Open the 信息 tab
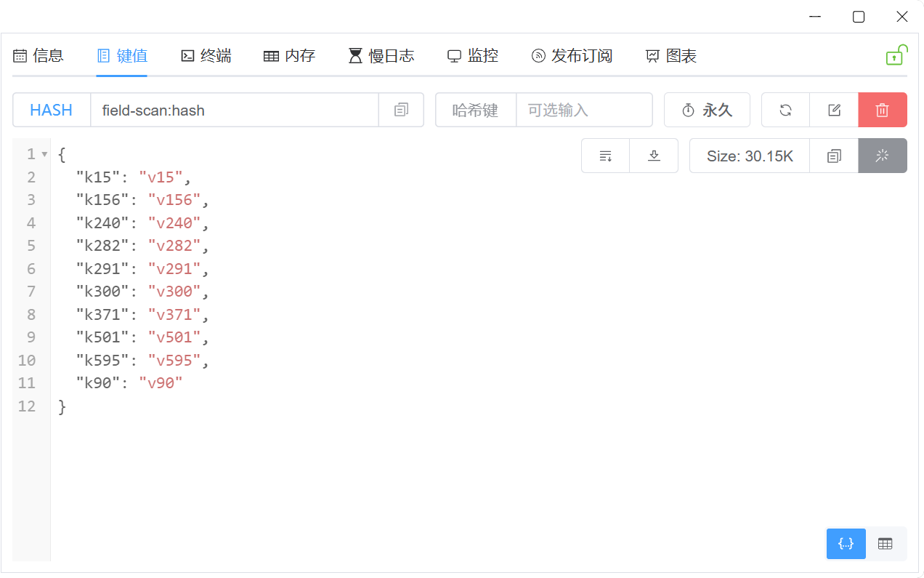The height and width of the screenshot is (578, 924). [39, 55]
